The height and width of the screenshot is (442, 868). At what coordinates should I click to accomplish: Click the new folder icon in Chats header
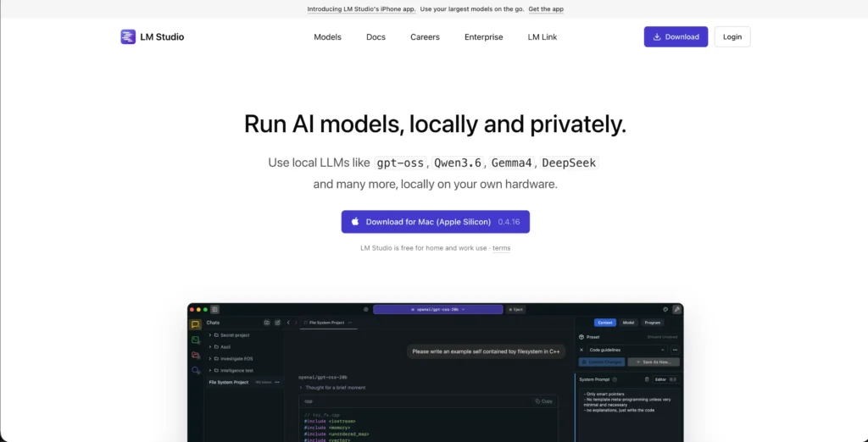[x=267, y=323]
